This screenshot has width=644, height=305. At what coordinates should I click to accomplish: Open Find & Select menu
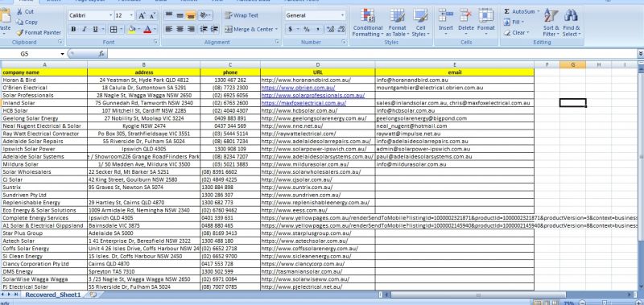pos(572,23)
